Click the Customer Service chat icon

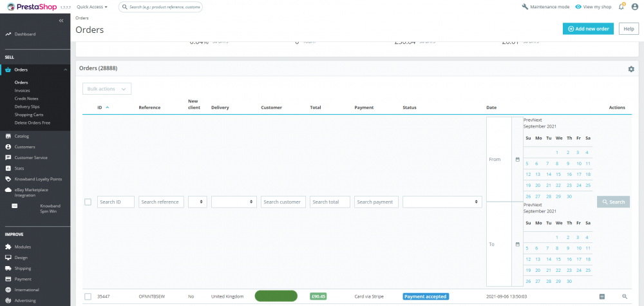click(8, 158)
